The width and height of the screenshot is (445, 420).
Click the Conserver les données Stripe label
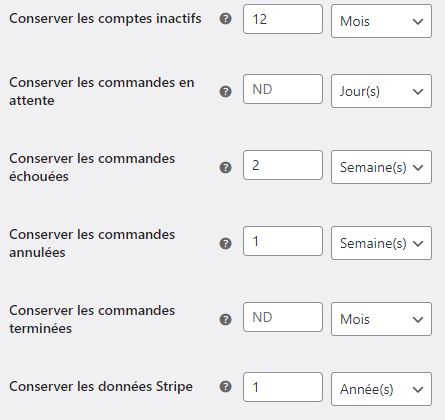point(101,387)
